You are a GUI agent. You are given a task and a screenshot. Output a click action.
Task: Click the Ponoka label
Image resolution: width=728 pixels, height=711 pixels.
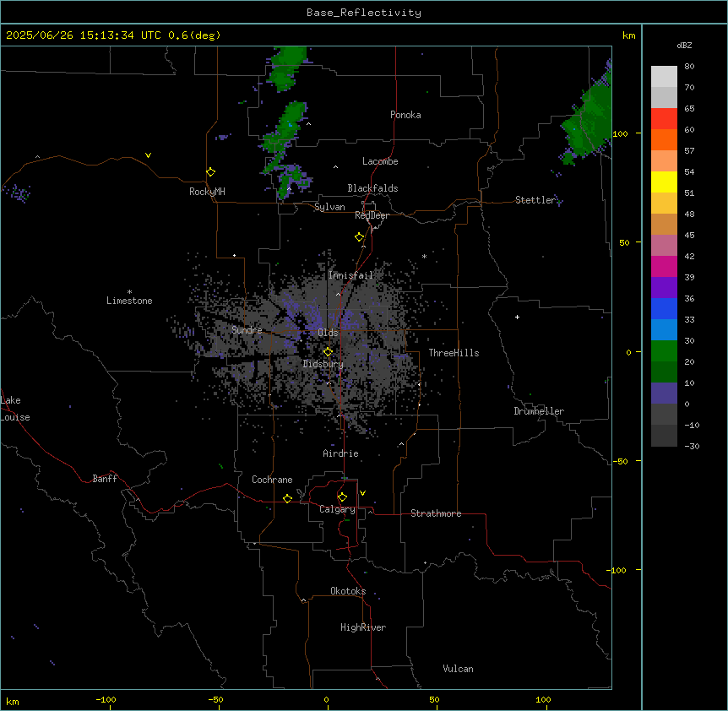[x=405, y=115]
